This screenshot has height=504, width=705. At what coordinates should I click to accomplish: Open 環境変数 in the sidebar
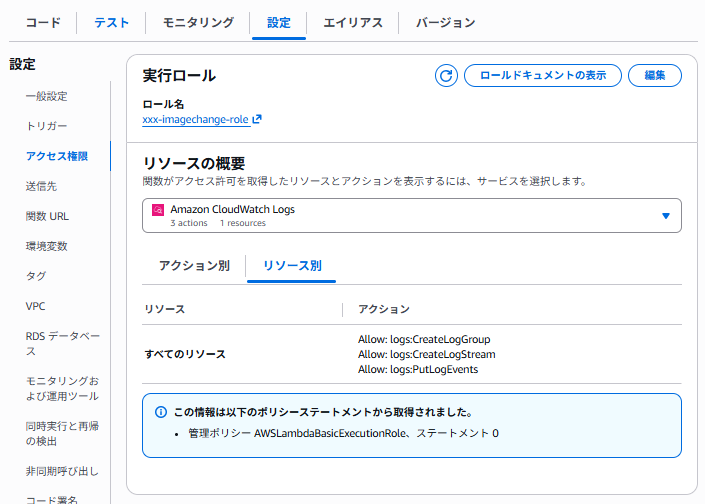coord(47,246)
